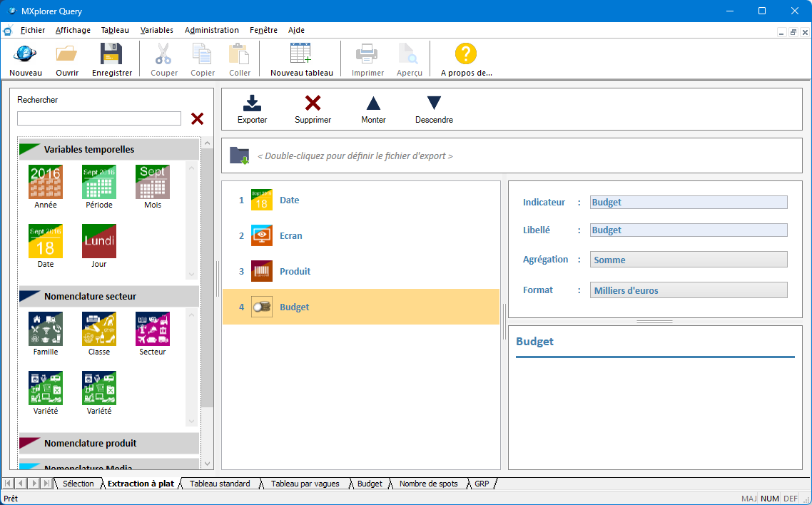Select the Année variable icon
Image resolution: width=812 pixels, height=505 pixels.
pos(46,182)
